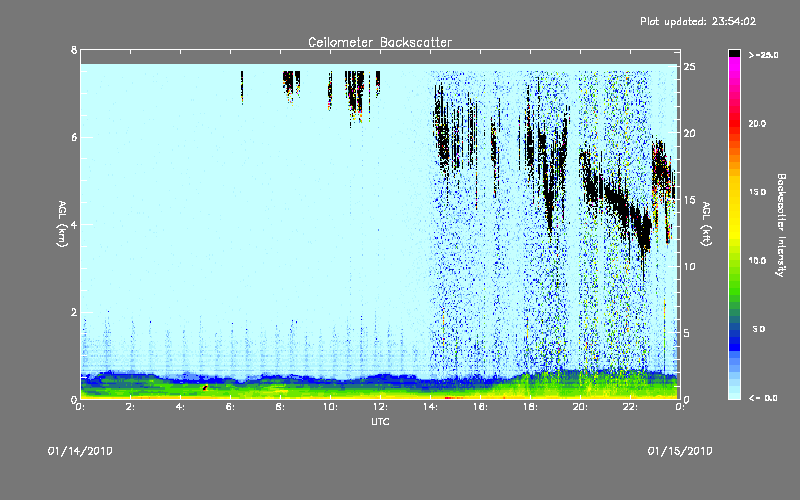
Task: Click the '12:' hour label on time axis
Action: point(381,407)
